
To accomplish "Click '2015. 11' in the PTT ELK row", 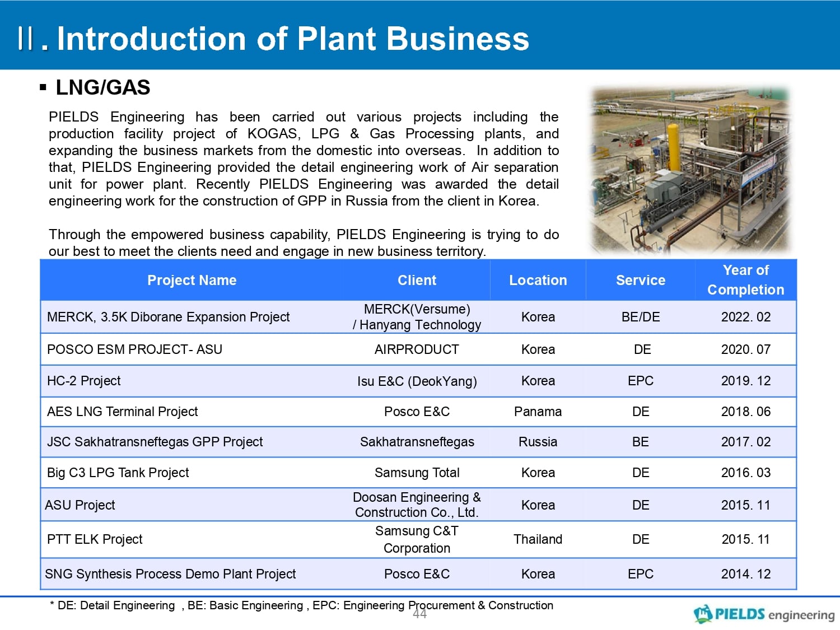I will coord(746,539).
